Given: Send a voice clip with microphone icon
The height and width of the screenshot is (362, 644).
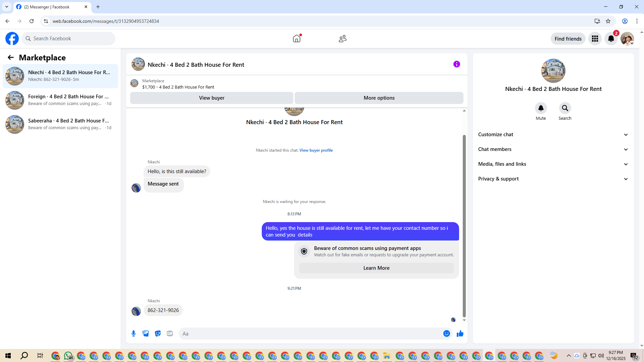Looking at the screenshot, I should (134, 333).
